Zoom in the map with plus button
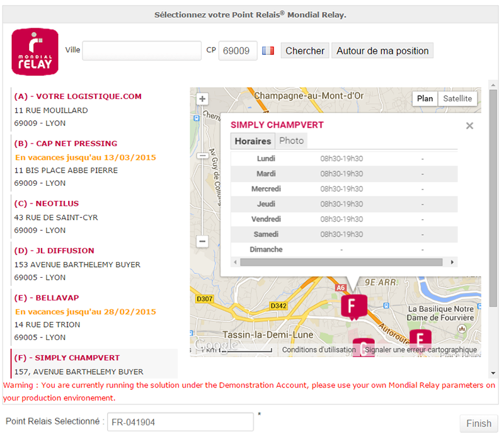 coord(202,99)
